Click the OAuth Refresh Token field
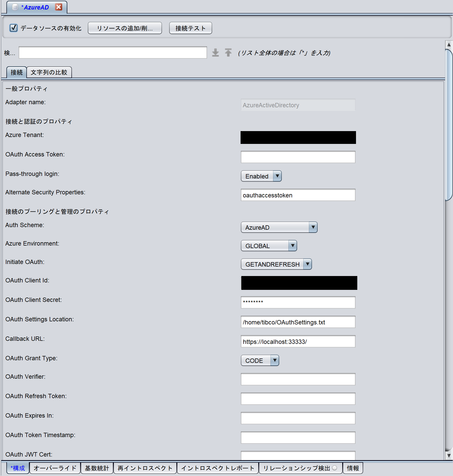 [298, 399]
